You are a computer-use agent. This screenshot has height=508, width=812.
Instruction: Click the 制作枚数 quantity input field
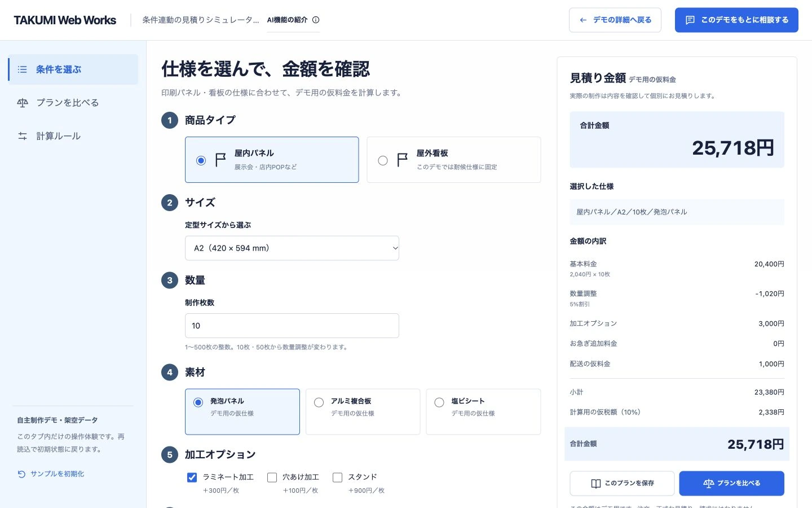[292, 326]
